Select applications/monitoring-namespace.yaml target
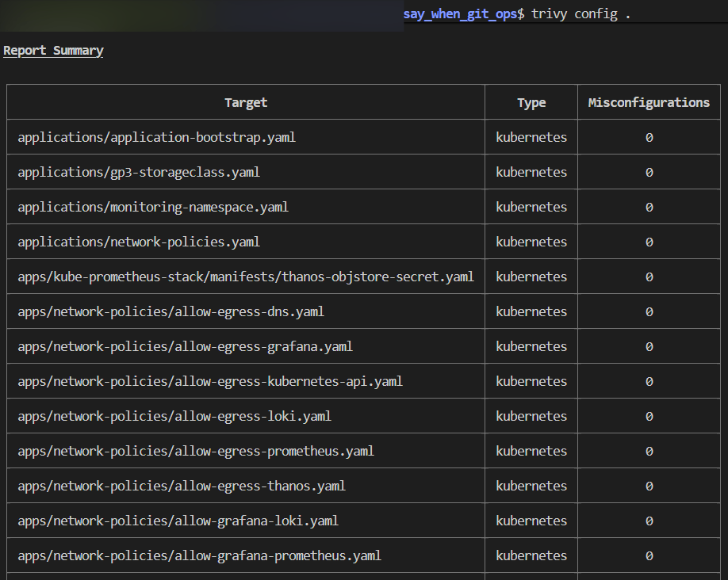 pos(153,207)
